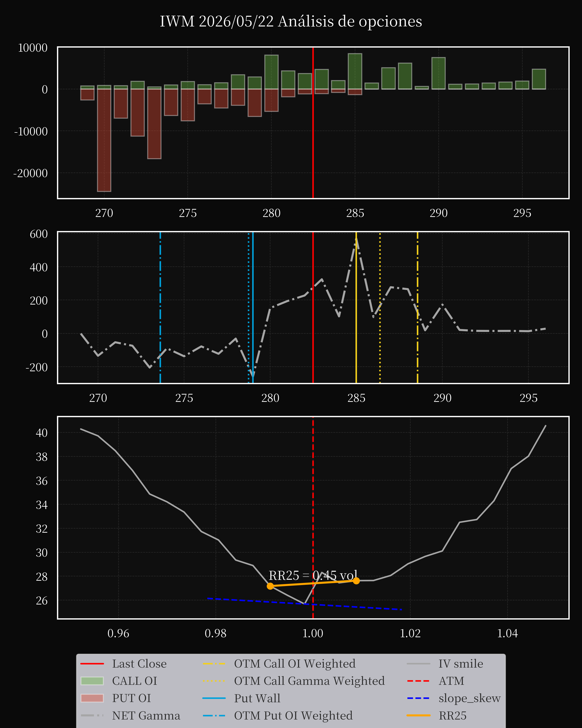Click the left orange RR25 marker dot
582x728 pixels.
pyautogui.click(x=270, y=586)
